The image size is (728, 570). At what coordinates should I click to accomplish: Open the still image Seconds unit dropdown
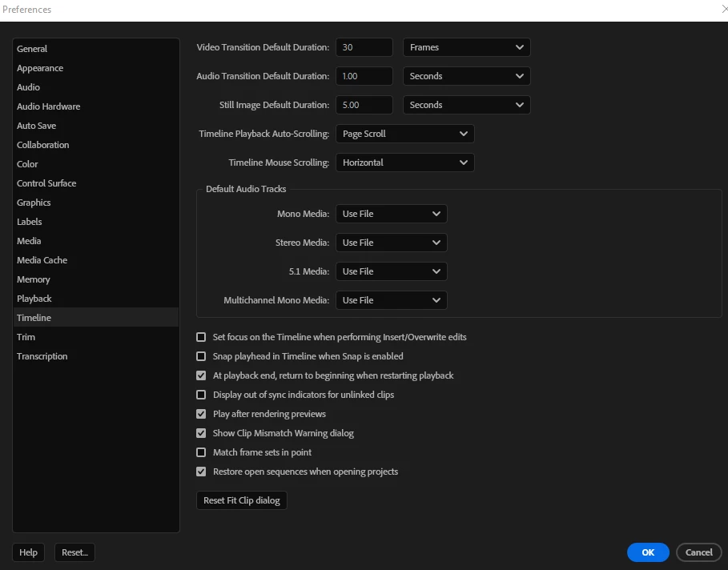467,105
